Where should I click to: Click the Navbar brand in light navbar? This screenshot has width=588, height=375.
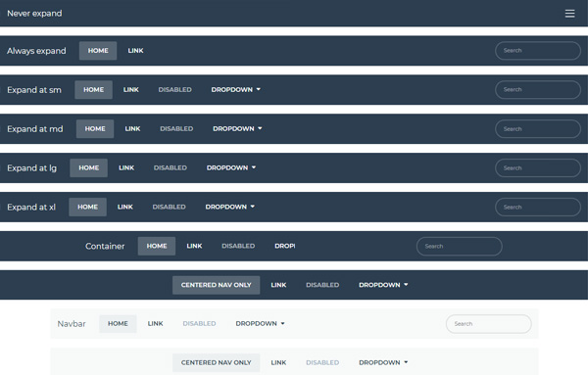click(x=72, y=324)
